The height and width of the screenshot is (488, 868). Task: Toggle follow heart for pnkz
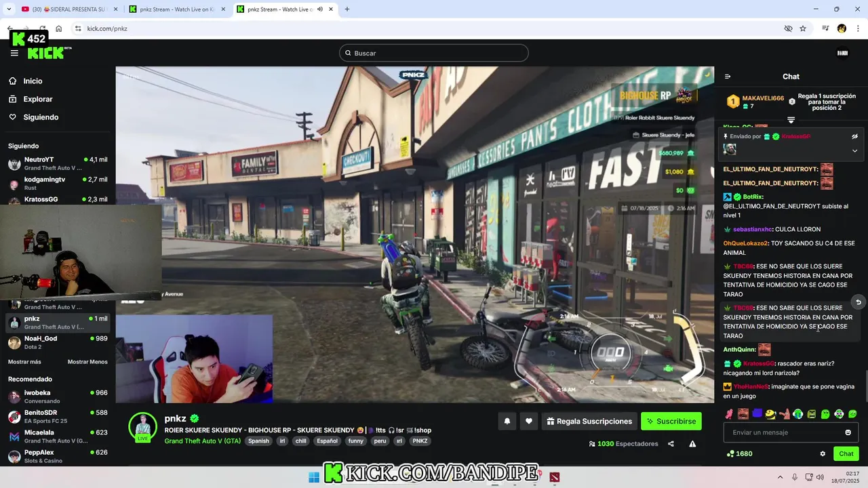click(529, 421)
